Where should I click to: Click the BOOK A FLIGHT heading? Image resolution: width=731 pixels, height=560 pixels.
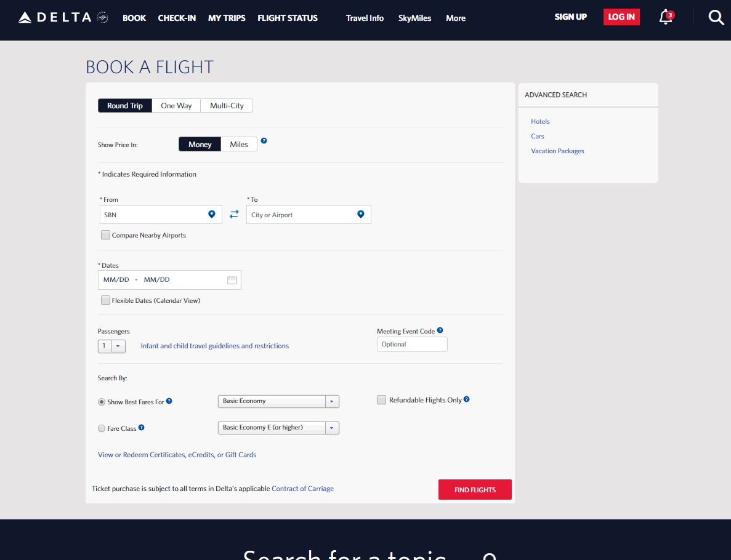click(150, 67)
